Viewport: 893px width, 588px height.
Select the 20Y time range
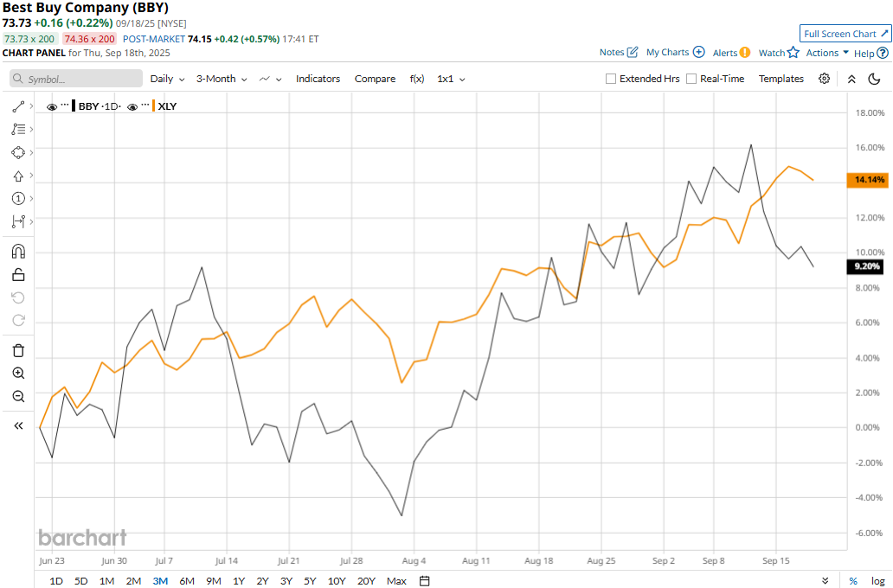tap(366, 580)
